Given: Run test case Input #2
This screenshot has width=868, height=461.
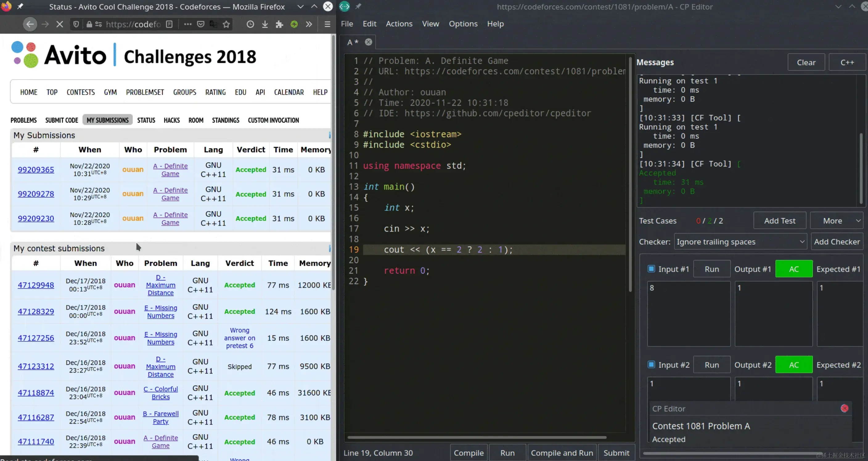Looking at the screenshot, I should pos(712,365).
